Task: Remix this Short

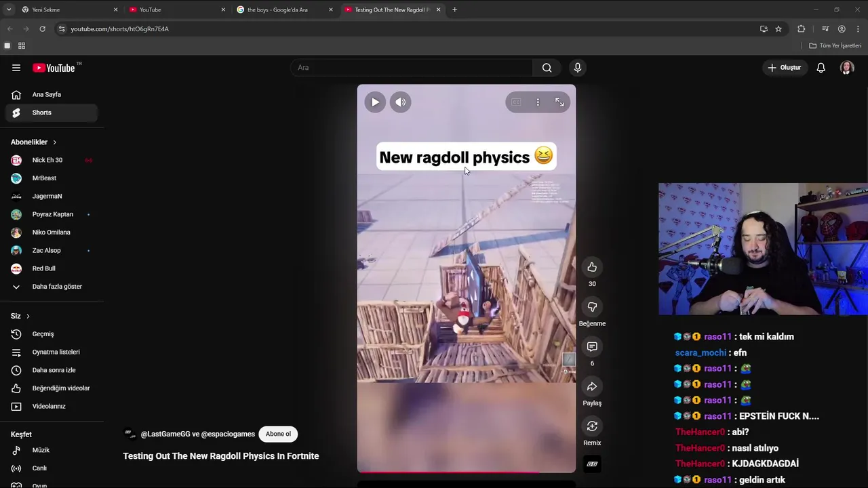Action: (592, 426)
